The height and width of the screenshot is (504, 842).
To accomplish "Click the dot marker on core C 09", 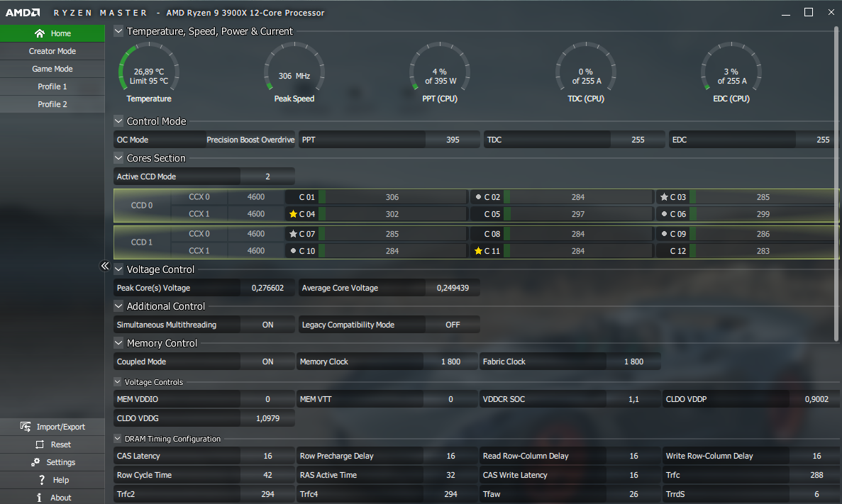I will click(664, 234).
